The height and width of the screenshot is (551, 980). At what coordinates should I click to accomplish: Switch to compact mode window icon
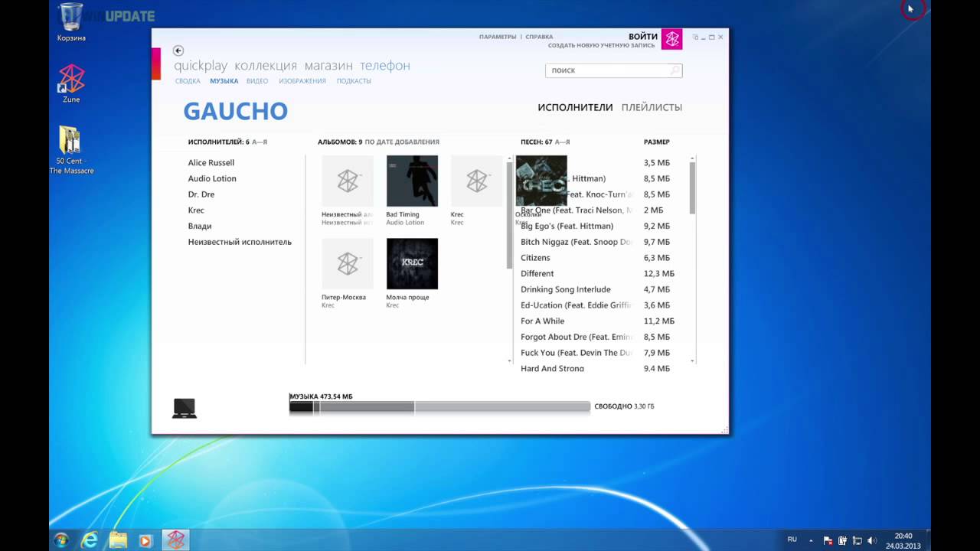pyautogui.click(x=695, y=37)
